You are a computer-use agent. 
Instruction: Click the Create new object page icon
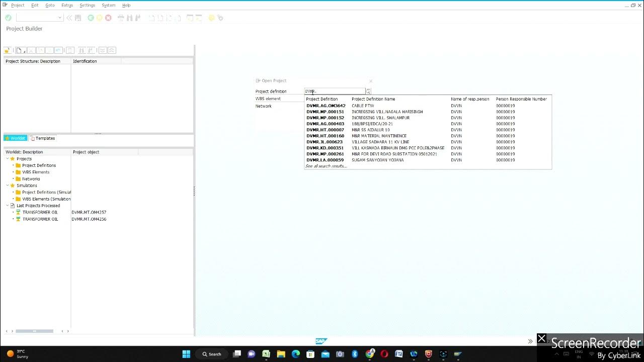pos(20,50)
